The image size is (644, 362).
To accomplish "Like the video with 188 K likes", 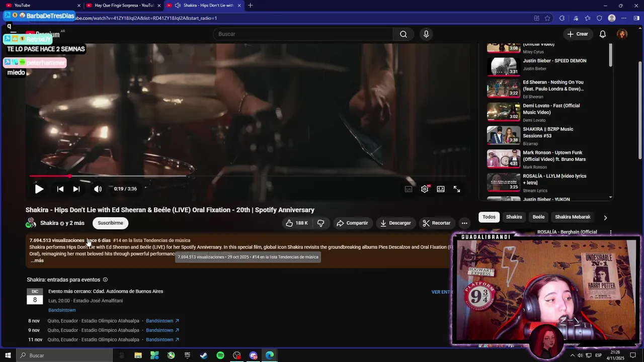I will click(297, 223).
